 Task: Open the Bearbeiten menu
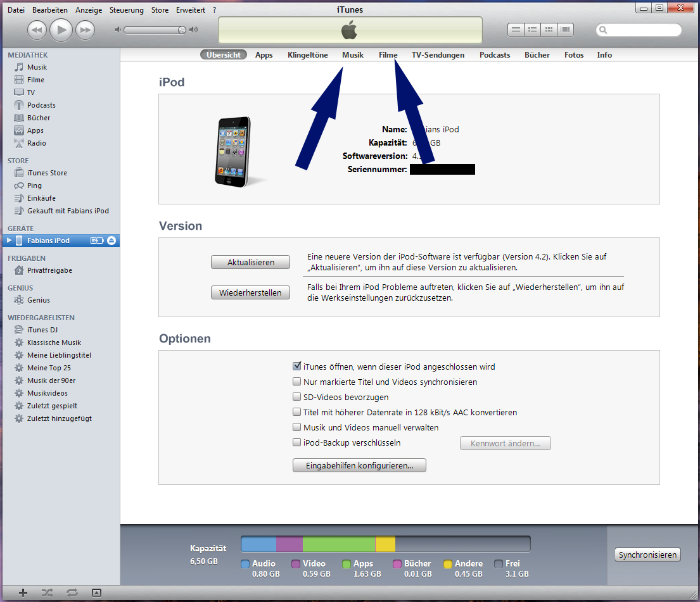(x=50, y=10)
